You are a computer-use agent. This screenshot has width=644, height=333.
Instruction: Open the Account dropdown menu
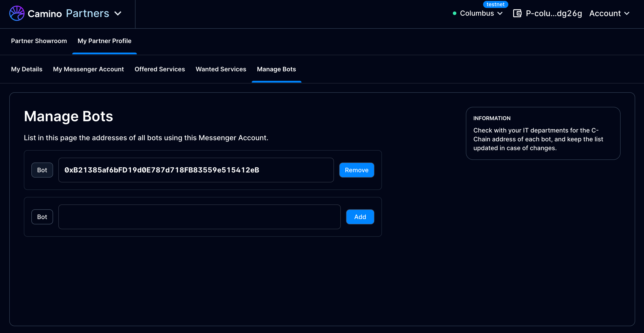coord(609,13)
